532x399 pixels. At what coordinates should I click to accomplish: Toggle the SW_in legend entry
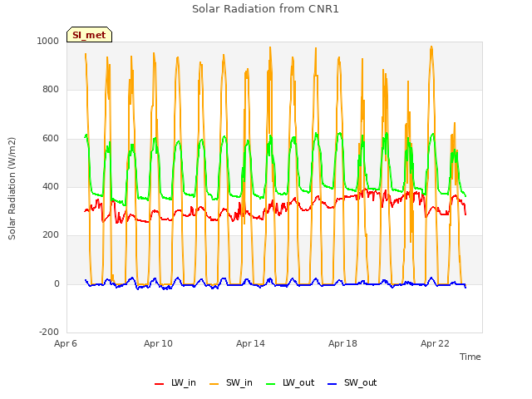(231, 382)
